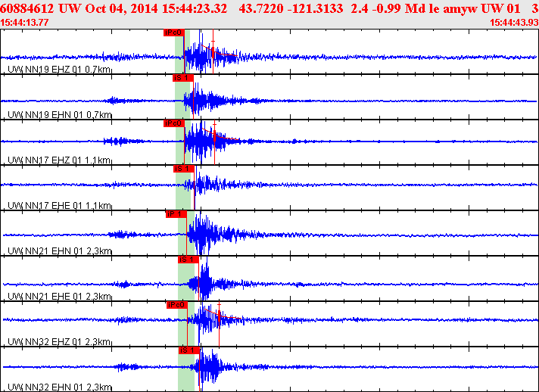The height and width of the screenshot is (392, 539).
Task: Select the iS 1 pick flag on NN21 EHE
Action: click(188, 260)
